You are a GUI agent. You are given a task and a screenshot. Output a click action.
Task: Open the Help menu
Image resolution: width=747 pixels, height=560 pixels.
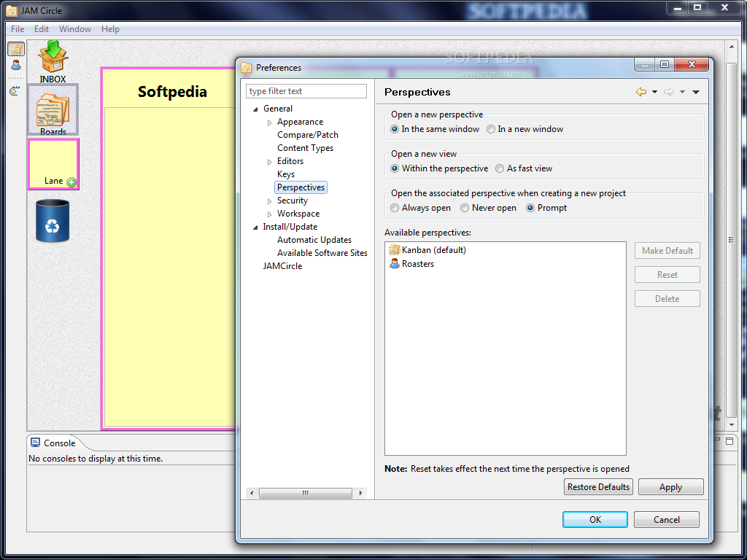110,29
